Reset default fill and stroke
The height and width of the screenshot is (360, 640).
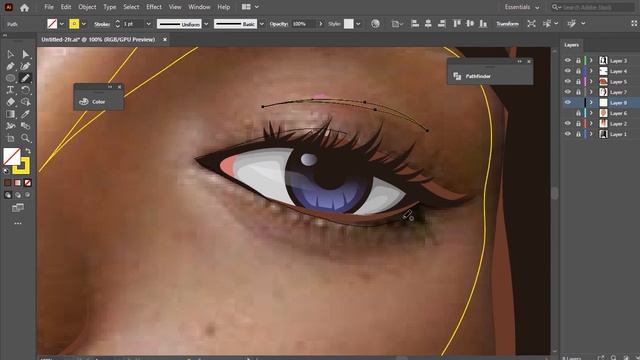[x=6, y=171]
